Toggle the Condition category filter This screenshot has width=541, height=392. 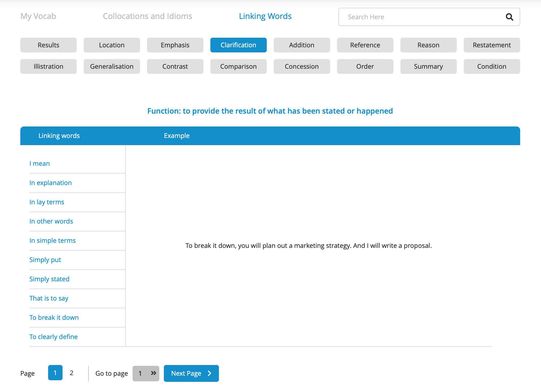(492, 66)
